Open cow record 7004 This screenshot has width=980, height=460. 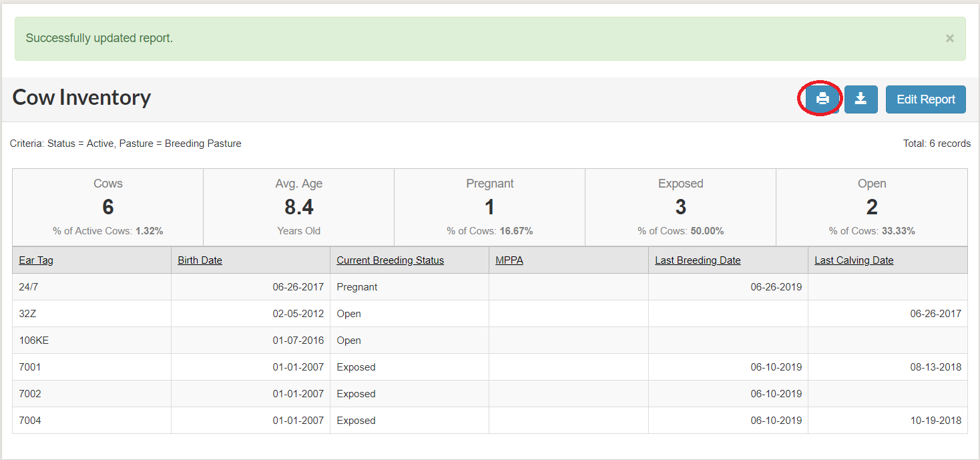[27, 420]
